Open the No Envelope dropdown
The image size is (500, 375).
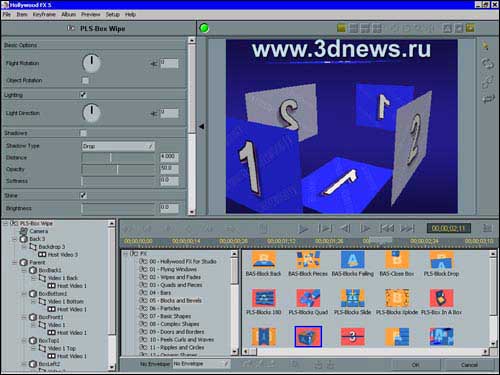[x=201, y=364]
